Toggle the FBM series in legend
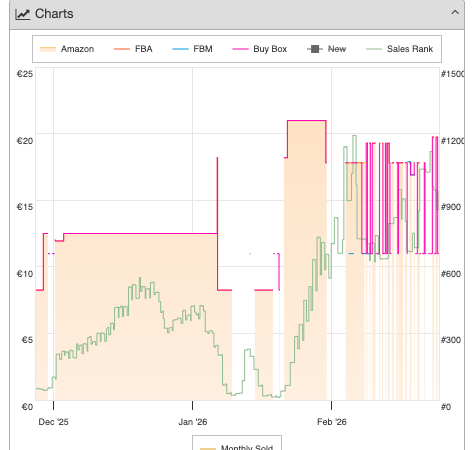Viewport: 474px width, 450px height. click(193, 49)
